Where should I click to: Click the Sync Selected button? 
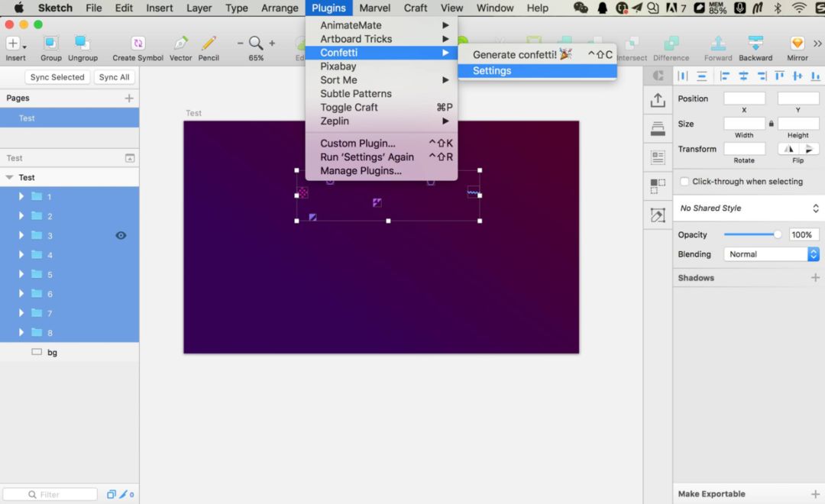(57, 77)
